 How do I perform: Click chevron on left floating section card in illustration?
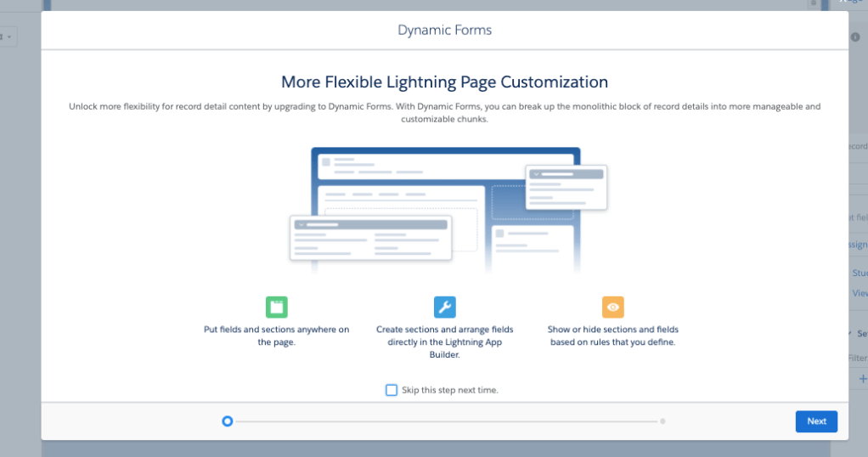300,224
